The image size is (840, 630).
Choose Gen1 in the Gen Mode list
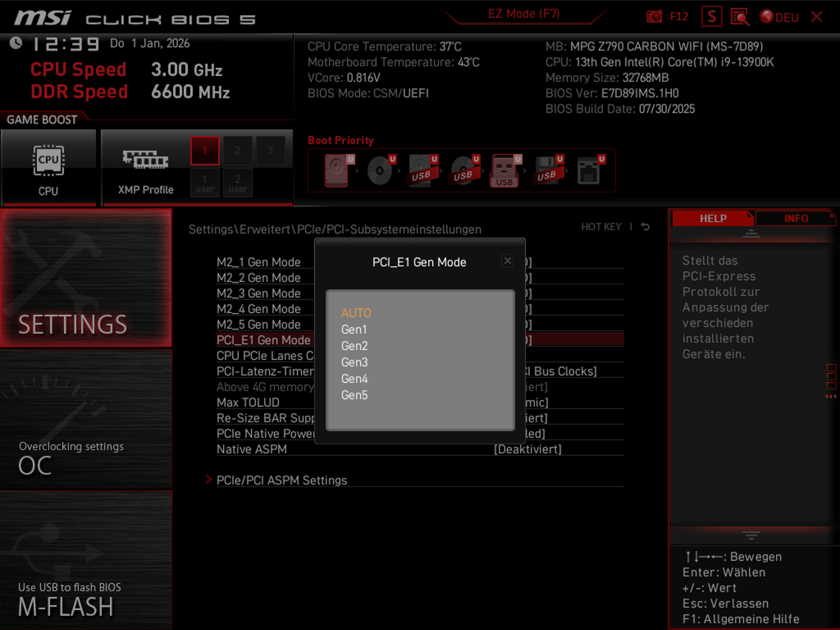(x=354, y=330)
